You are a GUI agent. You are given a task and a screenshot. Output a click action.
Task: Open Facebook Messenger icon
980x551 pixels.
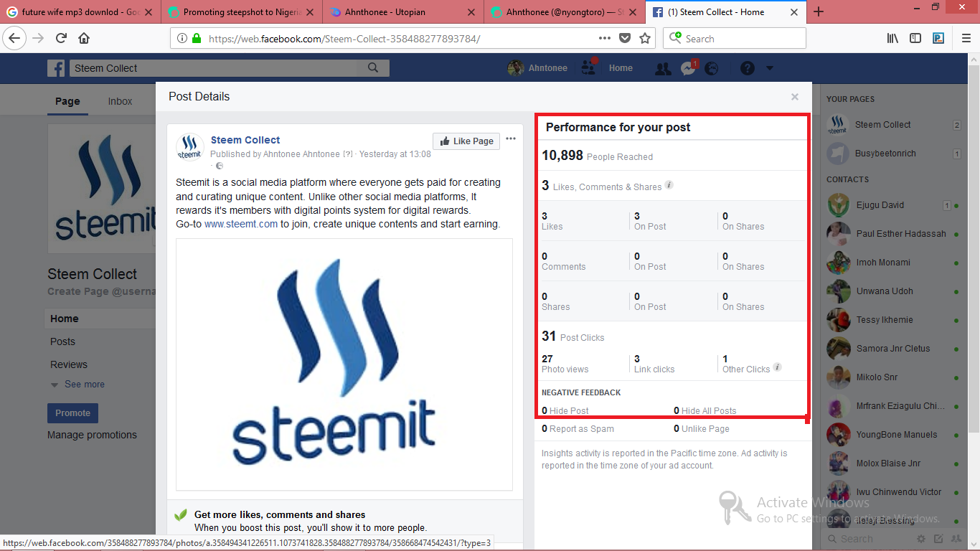pos(688,68)
